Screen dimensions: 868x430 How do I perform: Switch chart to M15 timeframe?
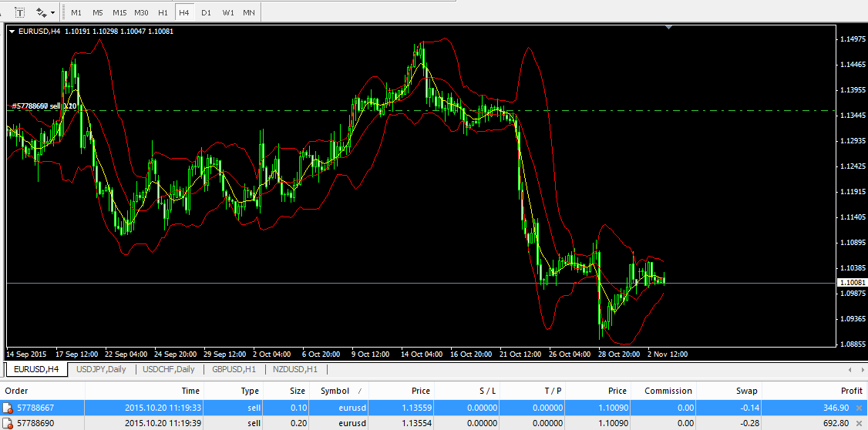coord(119,12)
